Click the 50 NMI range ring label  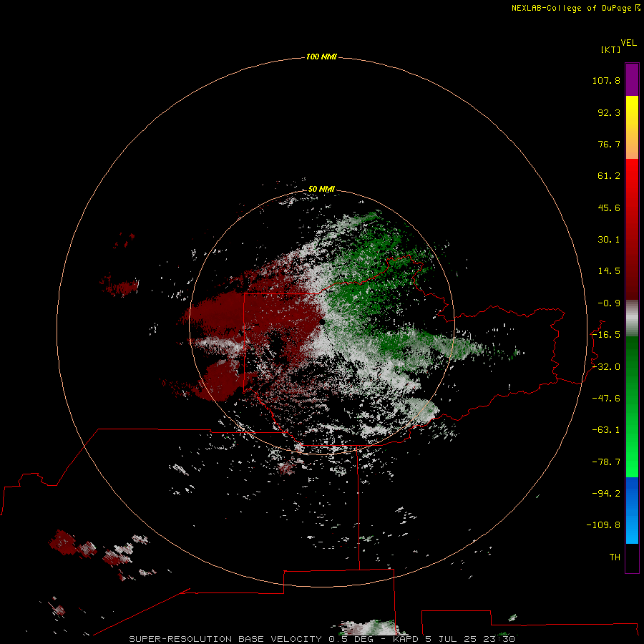click(x=321, y=190)
